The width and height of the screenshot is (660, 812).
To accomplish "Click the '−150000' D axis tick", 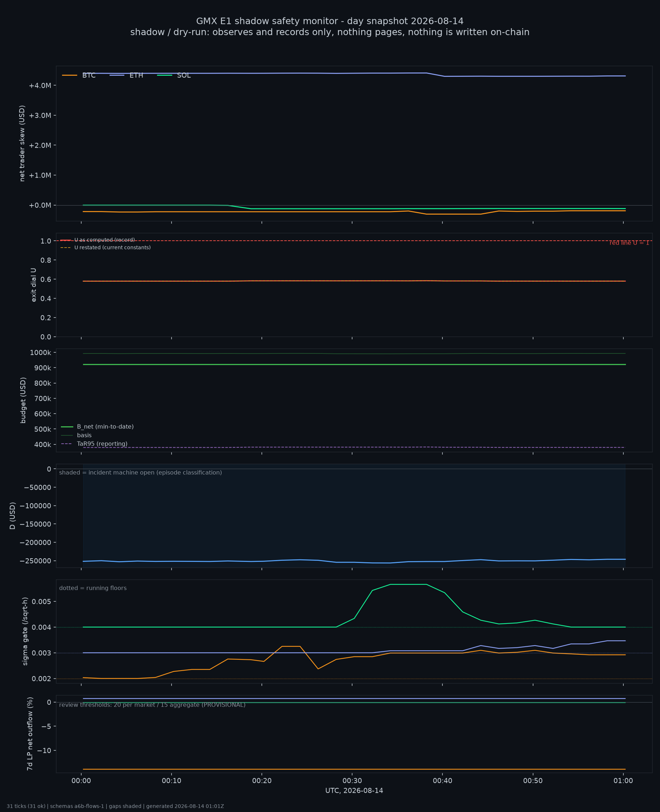I will [36, 525].
